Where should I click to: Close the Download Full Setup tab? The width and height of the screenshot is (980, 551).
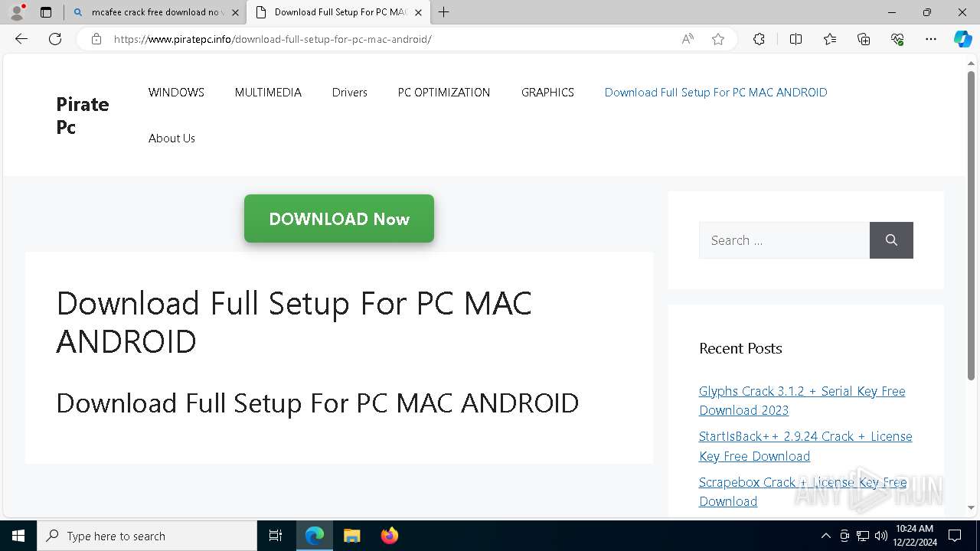[x=418, y=12]
